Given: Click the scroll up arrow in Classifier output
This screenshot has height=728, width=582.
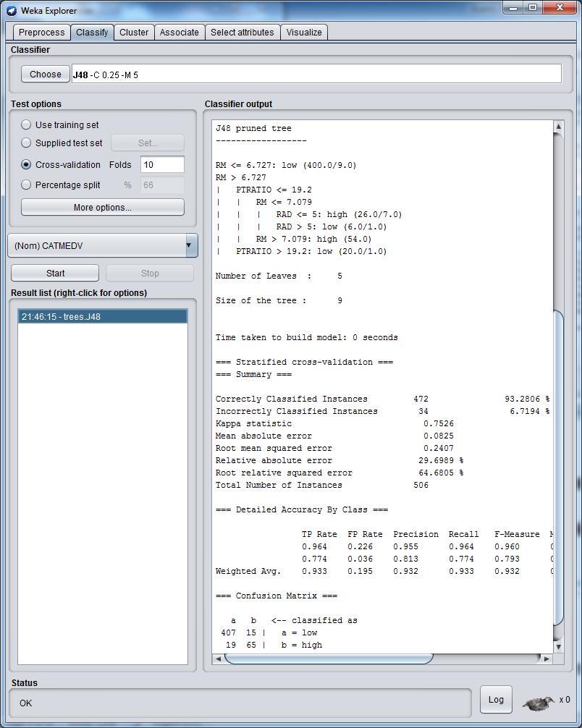Looking at the screenshot, I should [559, 127].
